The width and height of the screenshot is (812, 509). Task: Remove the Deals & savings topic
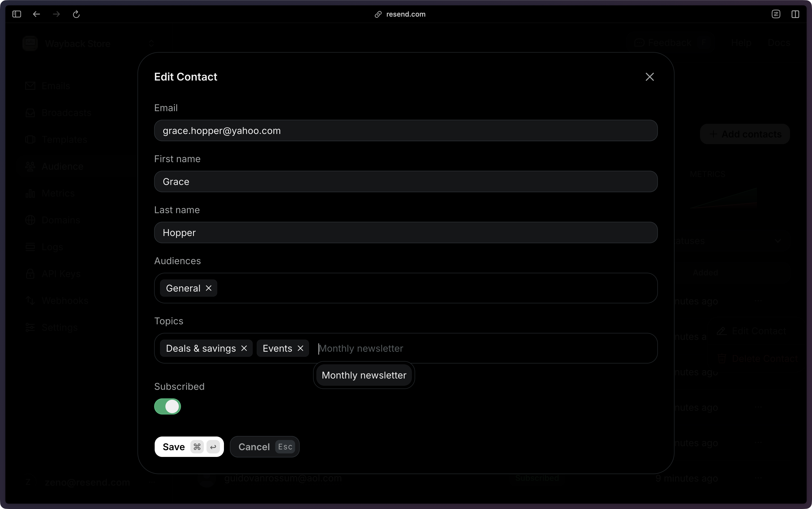(x=244, y=348)
